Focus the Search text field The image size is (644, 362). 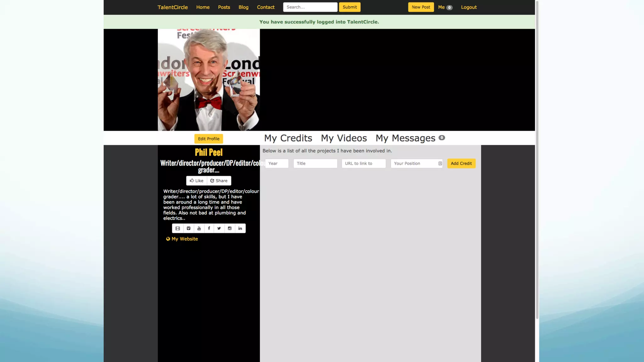tap(310, 7)
